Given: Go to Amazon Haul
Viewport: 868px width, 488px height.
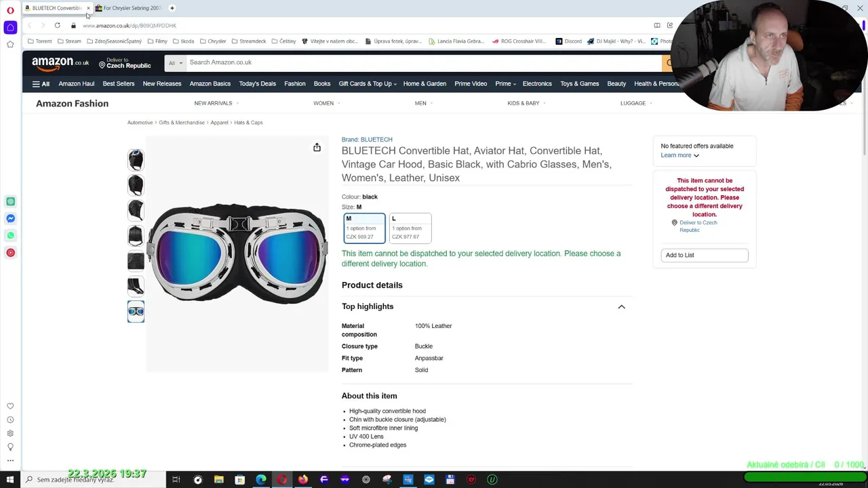Looking at the screenshot, I should click(76, 83).
